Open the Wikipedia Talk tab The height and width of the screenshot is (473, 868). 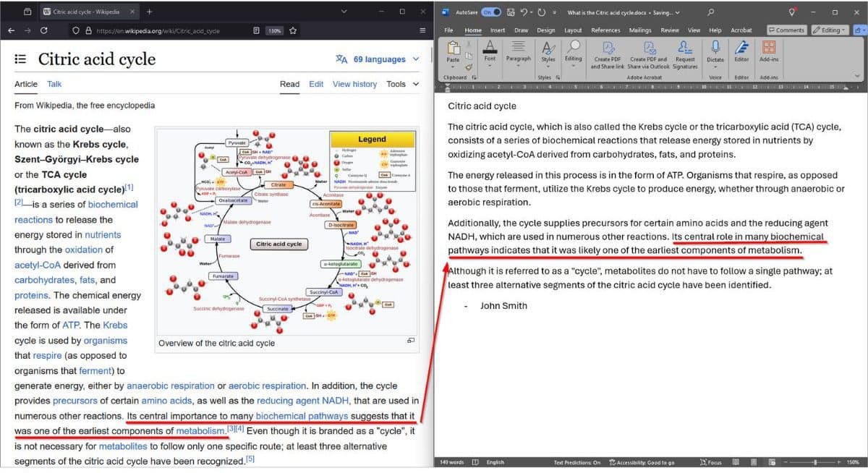click(x=54, y=84)
